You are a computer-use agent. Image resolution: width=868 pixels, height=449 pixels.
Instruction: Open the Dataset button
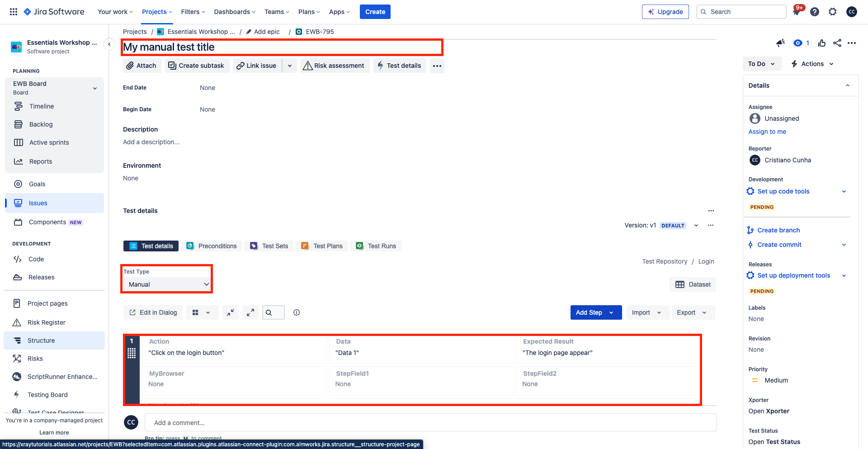point(693,284)
